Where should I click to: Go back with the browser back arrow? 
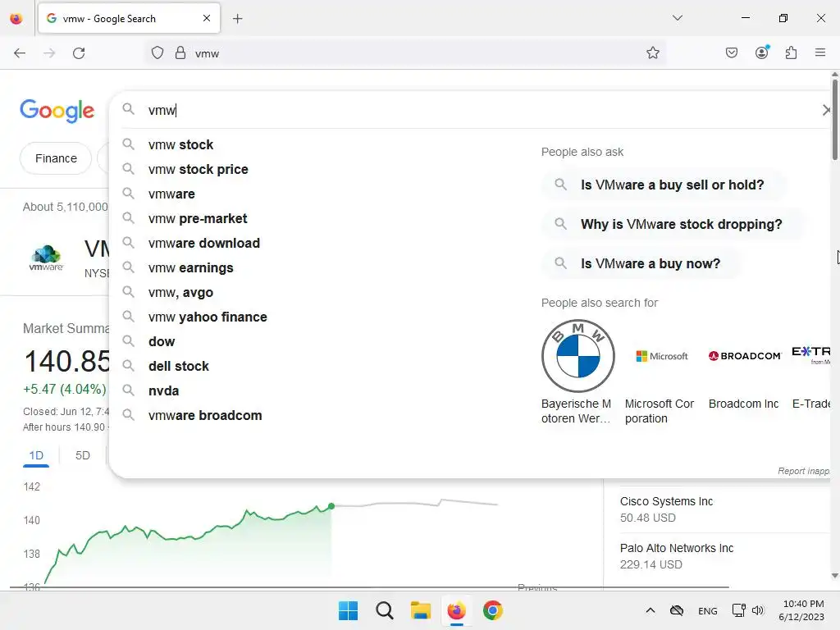[x=20, y=53]
